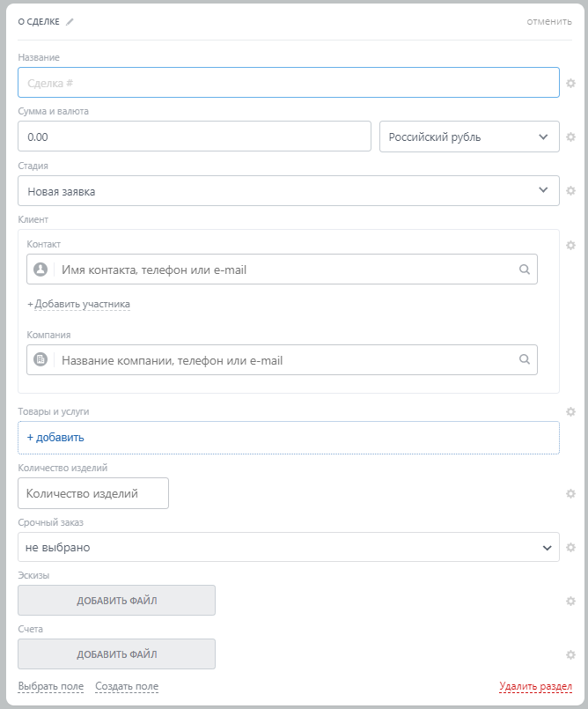The width and height of the screenshot is (588, 709).
Task: Click gear icon beside Счета field
Action: [x=570, y=654]
